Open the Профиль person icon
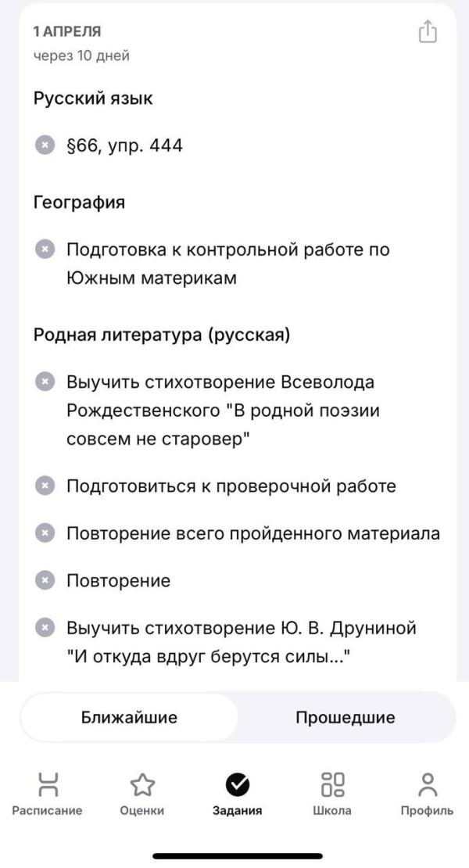The image size is (469, 868). [427, 784]
